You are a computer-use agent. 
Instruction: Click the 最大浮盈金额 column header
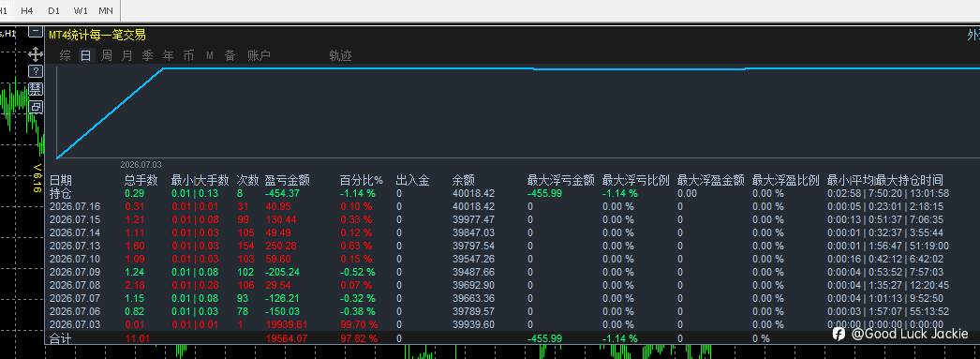coord(710,181)
